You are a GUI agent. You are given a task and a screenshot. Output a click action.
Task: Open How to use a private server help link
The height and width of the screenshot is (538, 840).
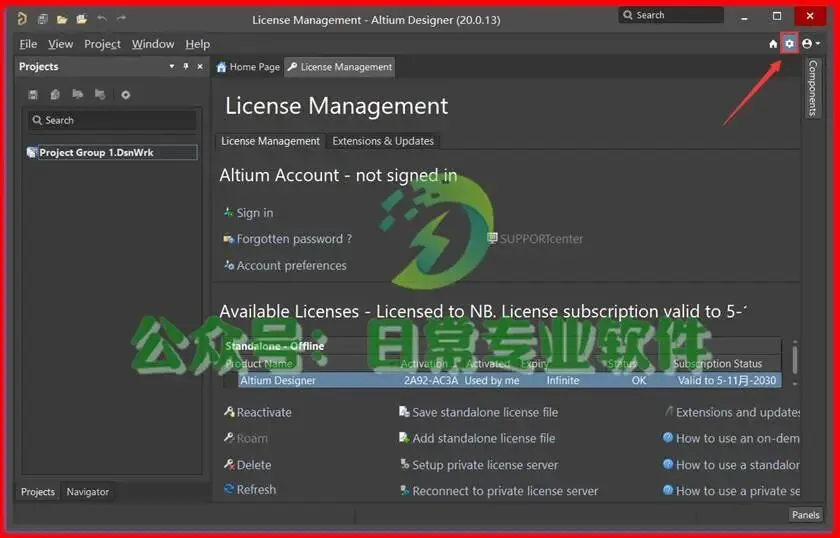click(731, 490)
